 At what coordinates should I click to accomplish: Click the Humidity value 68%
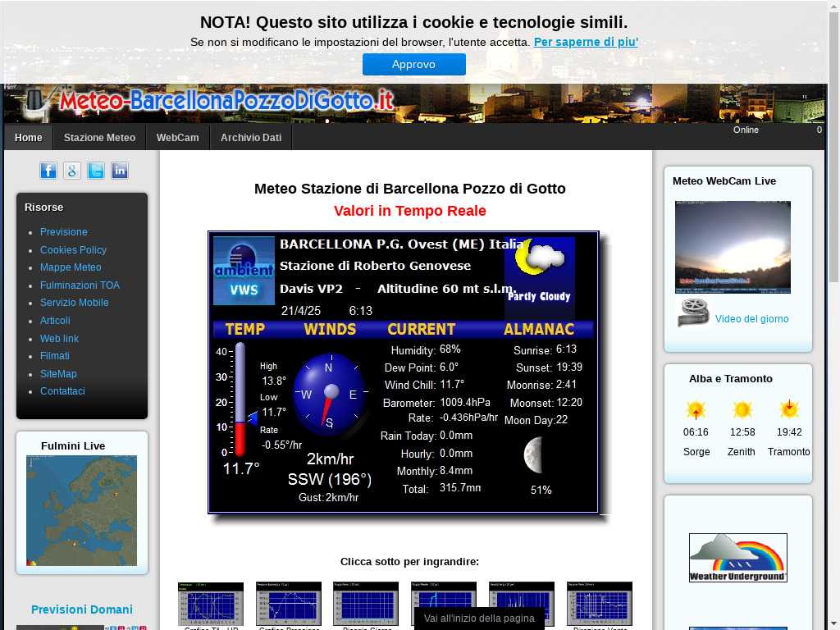[x=450, y=349]
